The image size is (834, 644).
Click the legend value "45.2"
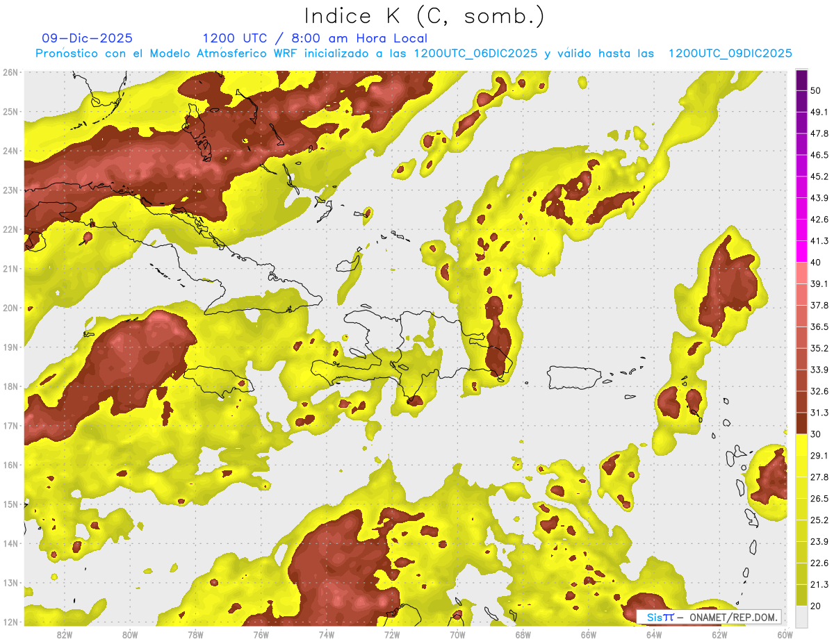point(819,176)
